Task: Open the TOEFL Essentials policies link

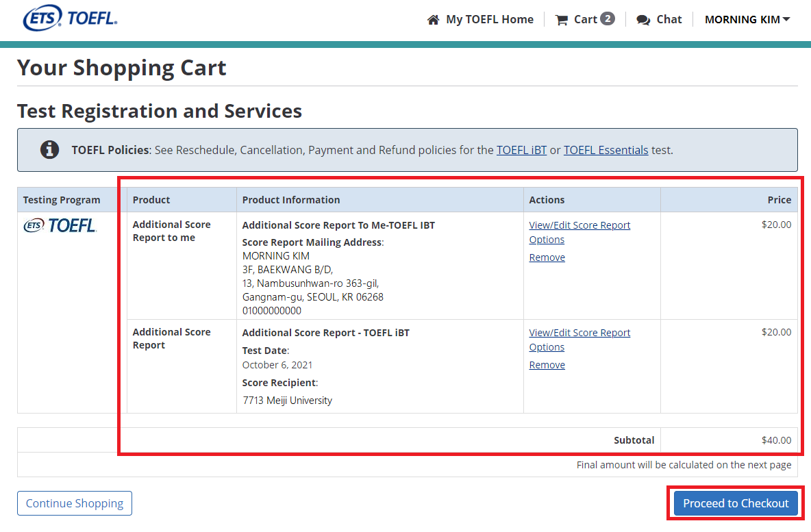Action: 606,150
